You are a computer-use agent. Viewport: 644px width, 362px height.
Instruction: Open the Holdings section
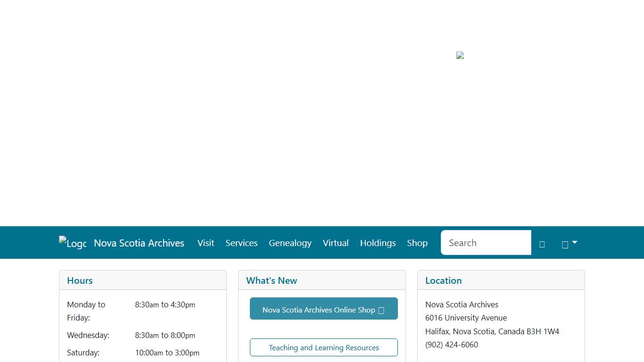point(378,243)
